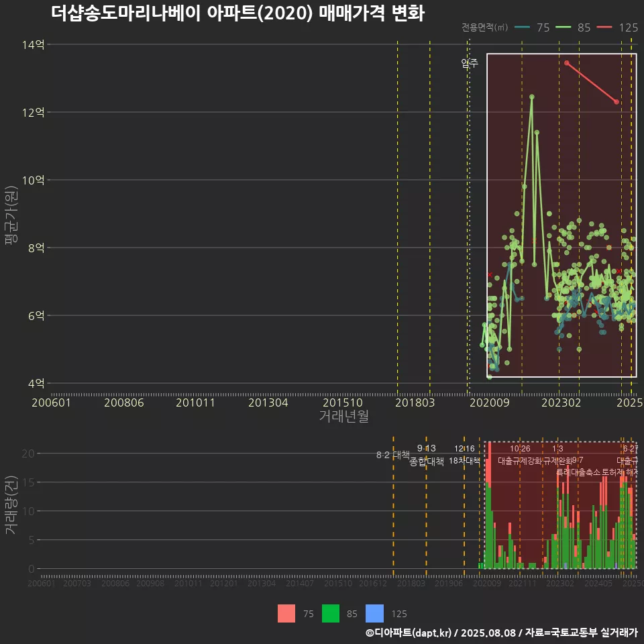644x644 pixels.
Task: Click the 거래량(건) vertical axis title
Action: point(11,504)
